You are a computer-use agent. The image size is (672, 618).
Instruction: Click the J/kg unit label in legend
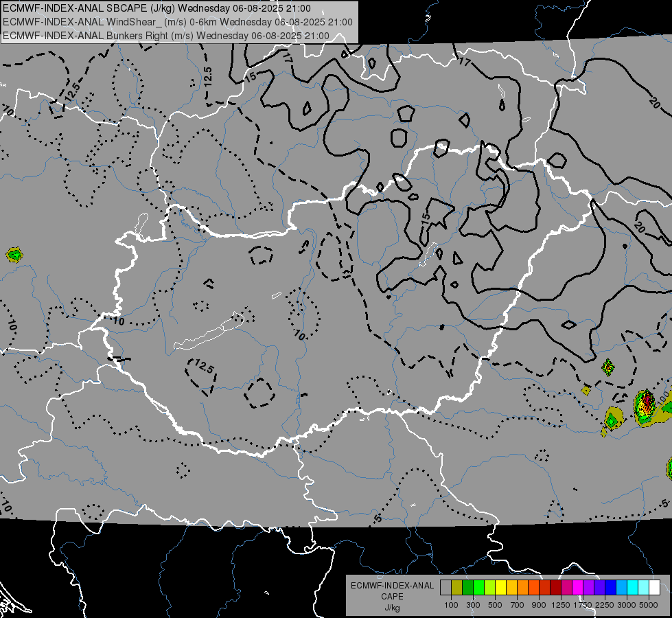[x=392, y=608]
